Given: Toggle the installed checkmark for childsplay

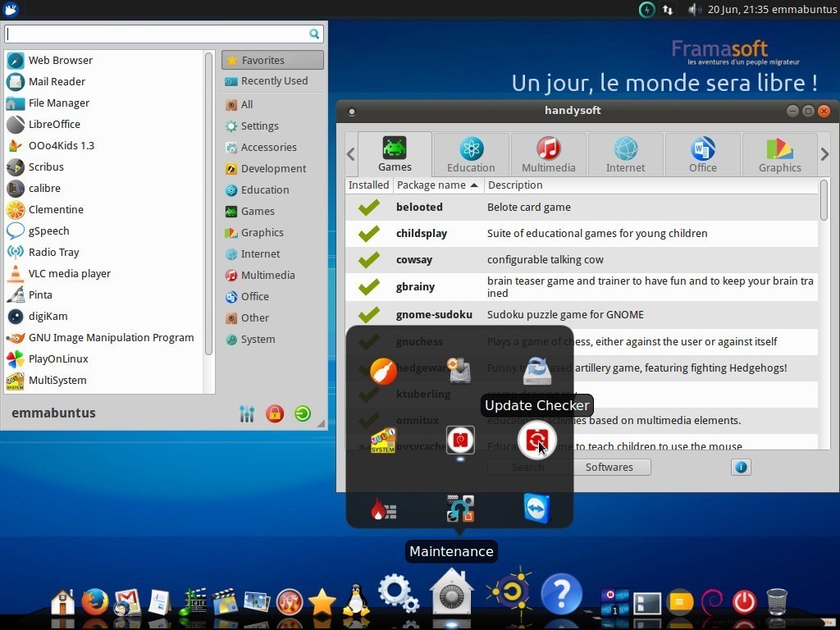Looking at the screenshot, I should click(x=369, y=234).
